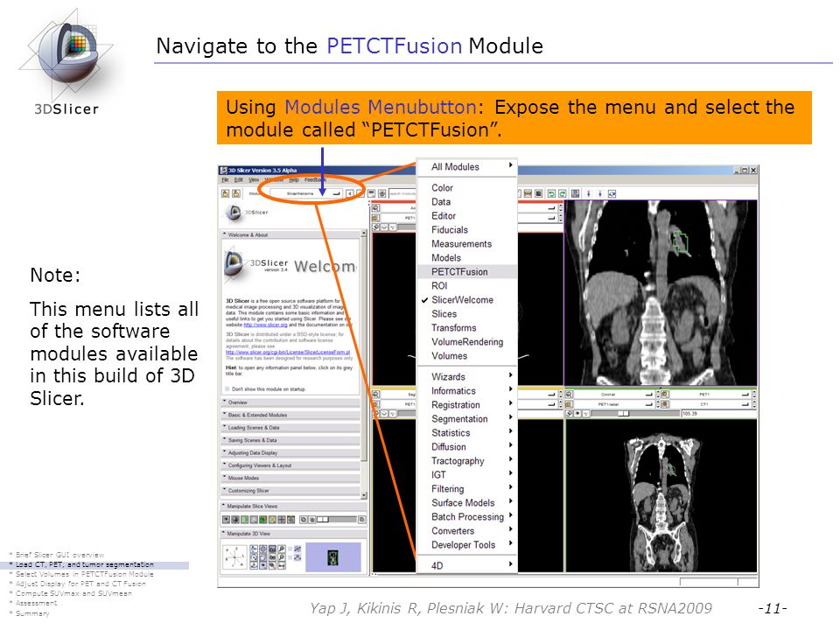840x630 pixels.
Task: Tick 'Don't show this module on startup'
Action: point(227,388)
